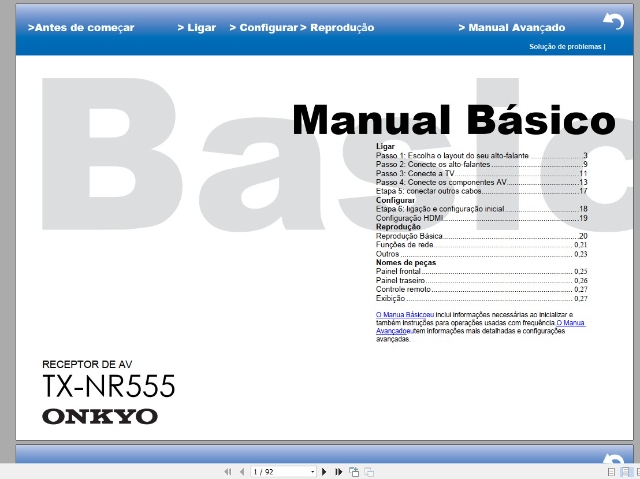The width and height of the screenshot is (640, 479).
Task: Jump to last page button
Action: pyautogui.click(x=338, y=472)
